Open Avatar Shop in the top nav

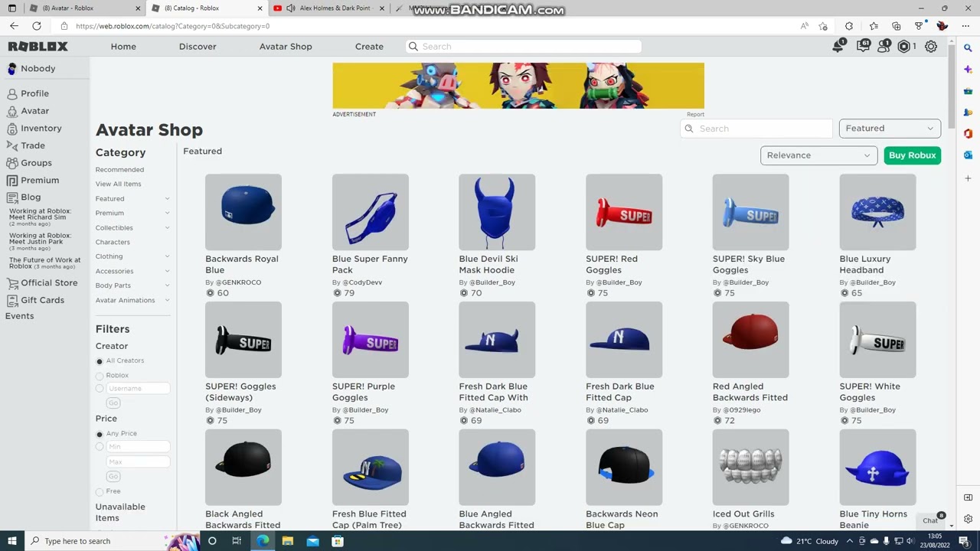(x=286, y=47)
